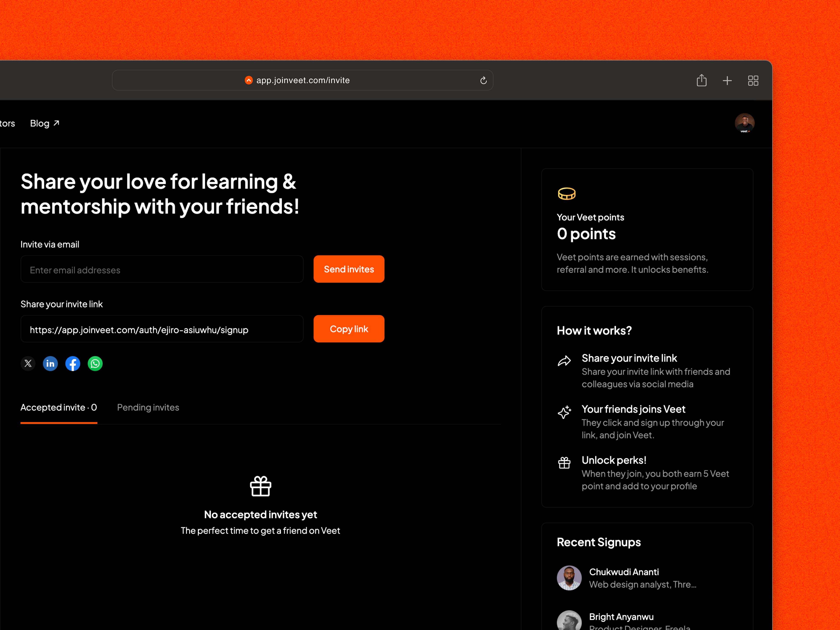
Task: Switch to the Accepted invite tab
Action: tap(59, 408)
